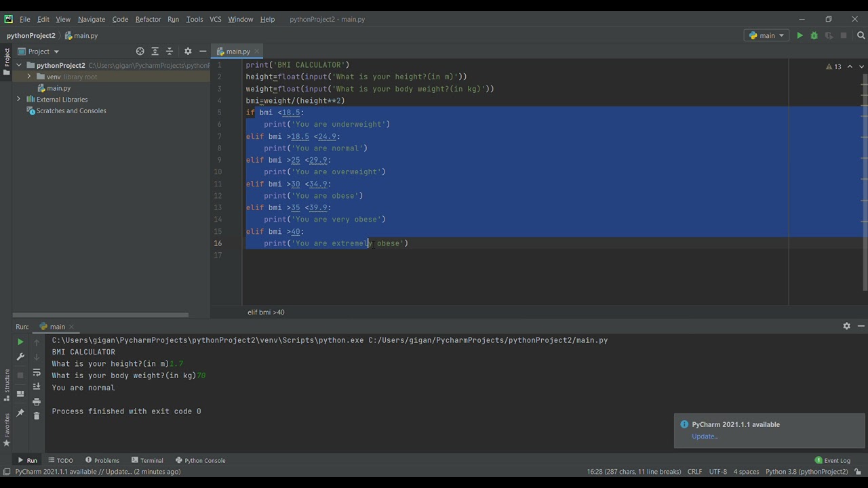Open the Python Console window
Image resolution: width=868 pixels, height=488 pixels.
pyautogui.click(x=200, y=461)
